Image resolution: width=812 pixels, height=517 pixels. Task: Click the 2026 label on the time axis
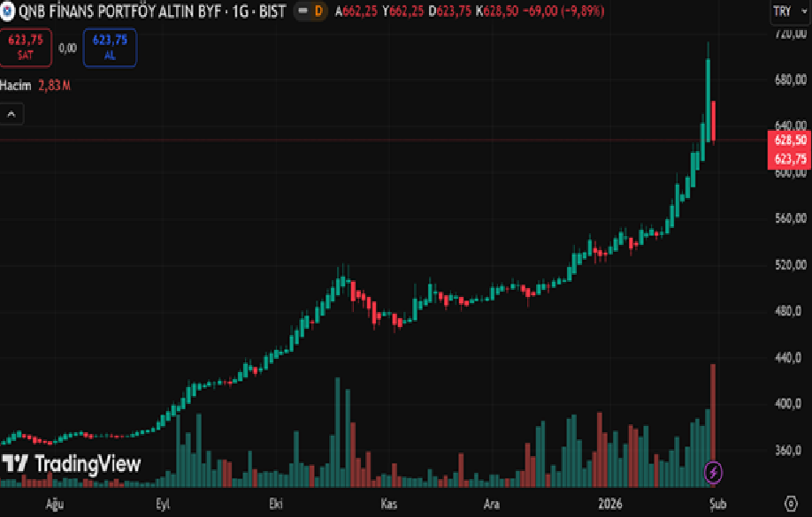[x=609, y=504]
